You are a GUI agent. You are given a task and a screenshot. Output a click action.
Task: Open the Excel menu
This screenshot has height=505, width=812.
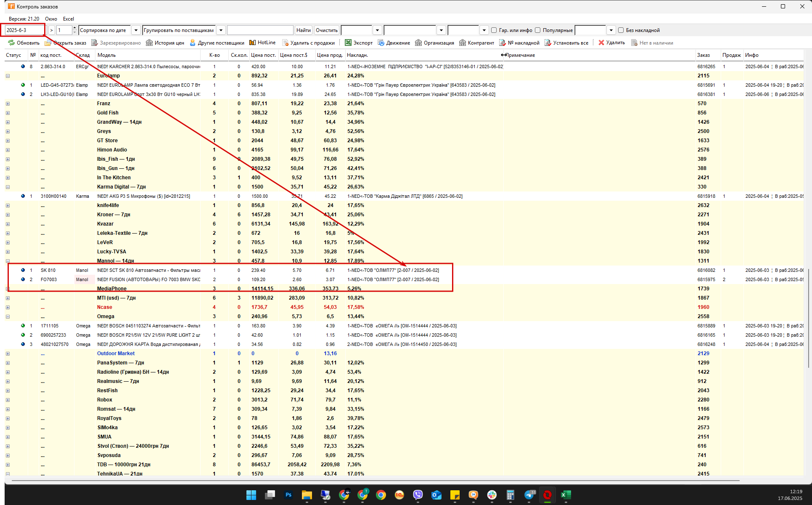coord(68,19)
